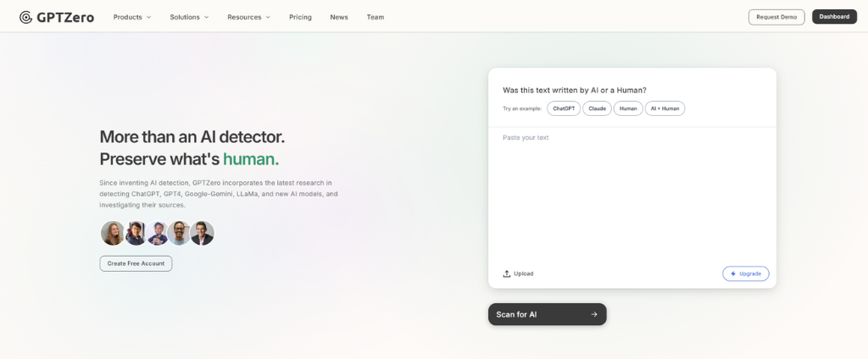Click the sparkle icon on Upgrade
Viewport: 868px width, 359px height.
coord(733,273)
